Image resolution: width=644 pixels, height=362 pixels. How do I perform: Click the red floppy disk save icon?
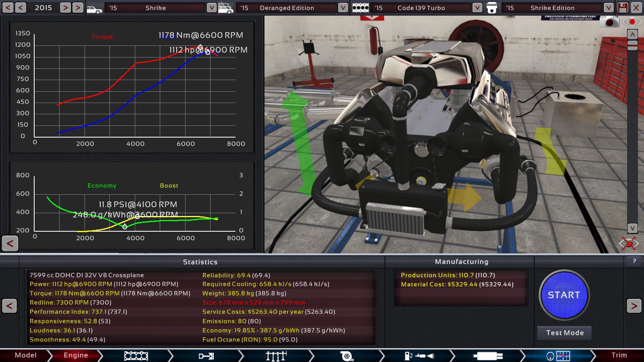coord(623,8)
